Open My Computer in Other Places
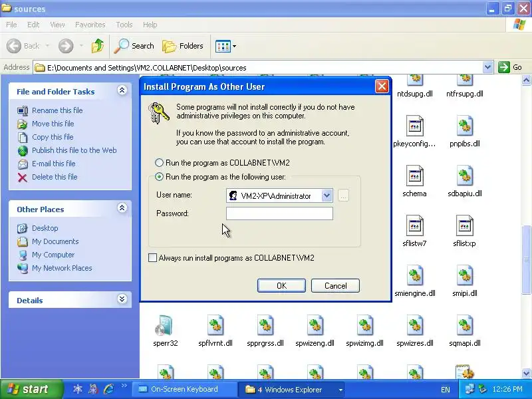 point(53,255)
